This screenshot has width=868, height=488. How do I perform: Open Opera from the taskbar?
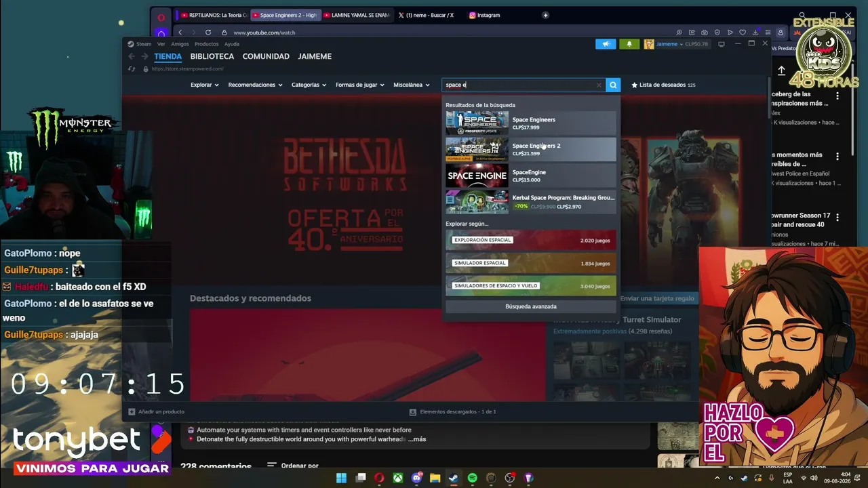point(379,478)
